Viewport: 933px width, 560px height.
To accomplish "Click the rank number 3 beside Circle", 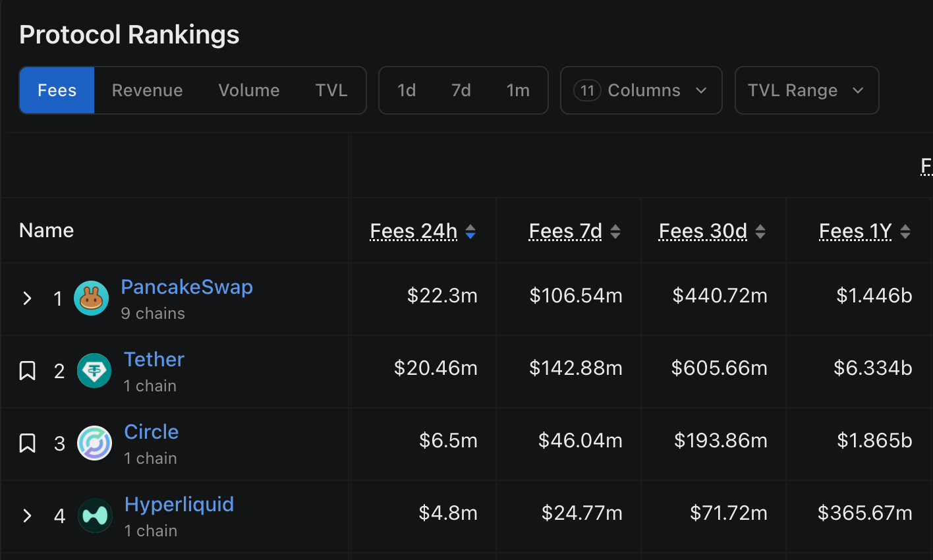I will point(59,444).
